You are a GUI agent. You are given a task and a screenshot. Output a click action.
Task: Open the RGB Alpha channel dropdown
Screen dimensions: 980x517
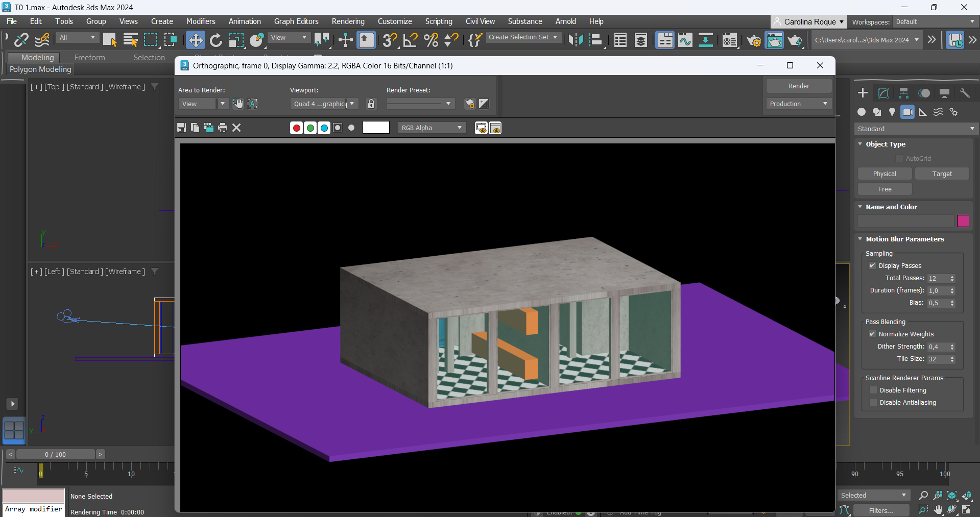tap(432, 128)
